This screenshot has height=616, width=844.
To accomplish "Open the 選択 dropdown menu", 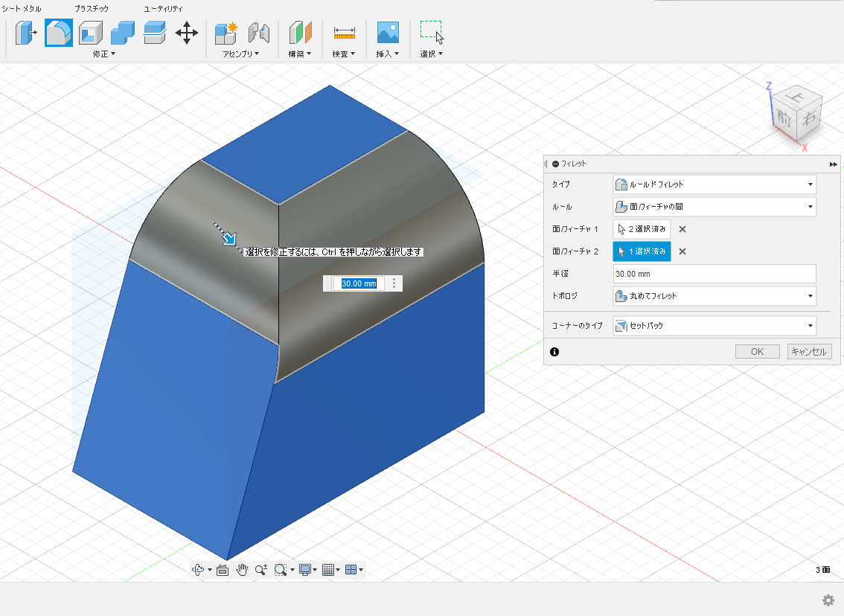I will 431,54.
